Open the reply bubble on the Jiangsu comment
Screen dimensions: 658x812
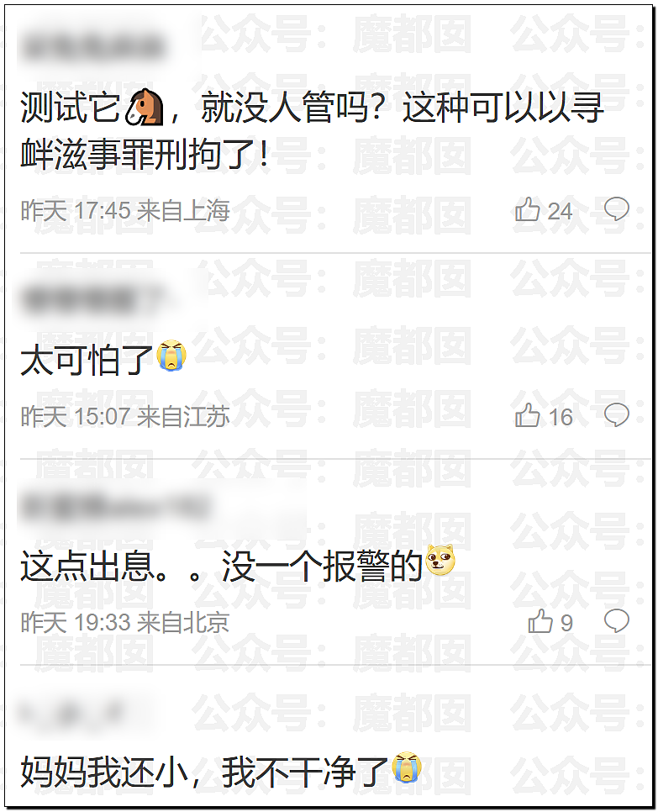tap(617, 415)
